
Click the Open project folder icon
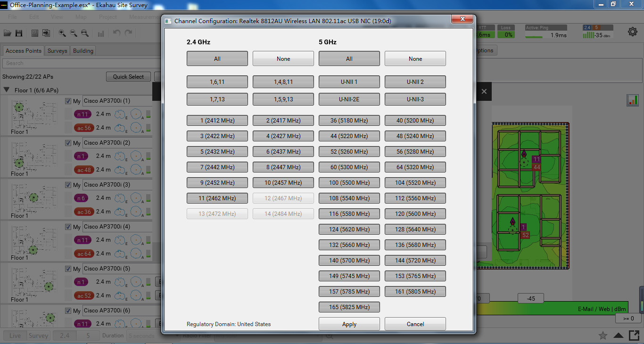point(8,33)
